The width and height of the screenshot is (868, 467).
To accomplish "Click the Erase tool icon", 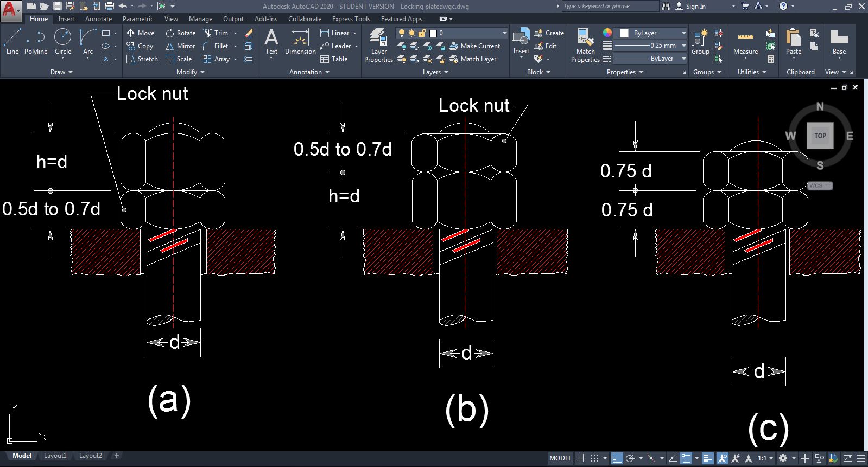I will [x=249, y=33].
